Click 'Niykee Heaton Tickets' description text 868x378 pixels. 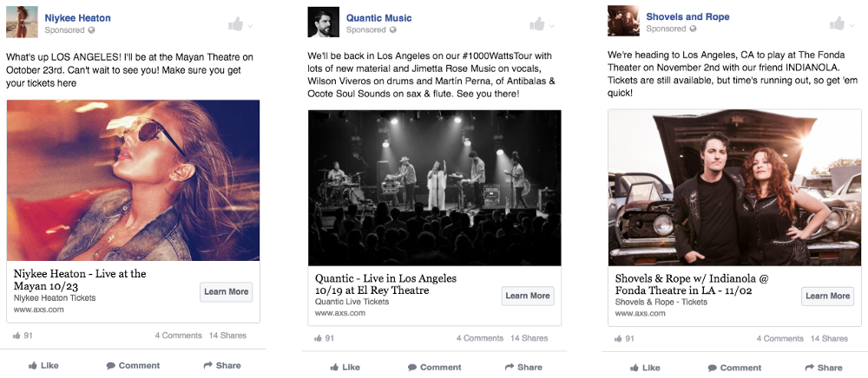pyautogui.click(x=54, y=298)
